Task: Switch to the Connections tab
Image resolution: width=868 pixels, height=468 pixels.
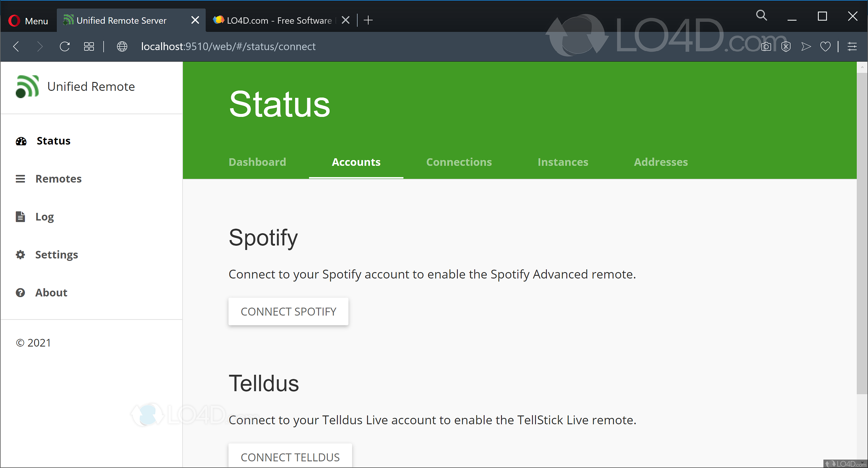Action: (459, 162)
